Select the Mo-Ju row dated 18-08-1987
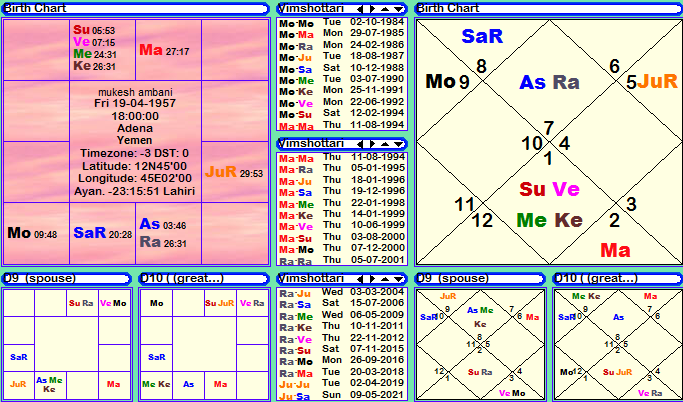Image resolution: width=683 pixels, height=402 pixels. 342,57
